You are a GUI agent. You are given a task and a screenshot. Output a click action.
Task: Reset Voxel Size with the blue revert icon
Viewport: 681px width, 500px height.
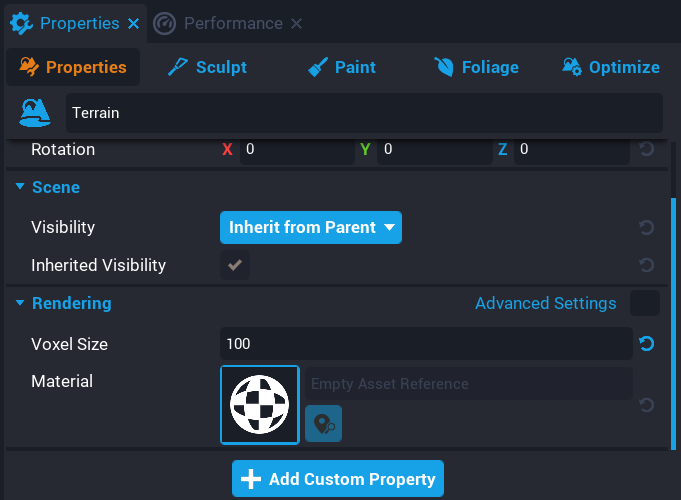click(x=646, y=344)
